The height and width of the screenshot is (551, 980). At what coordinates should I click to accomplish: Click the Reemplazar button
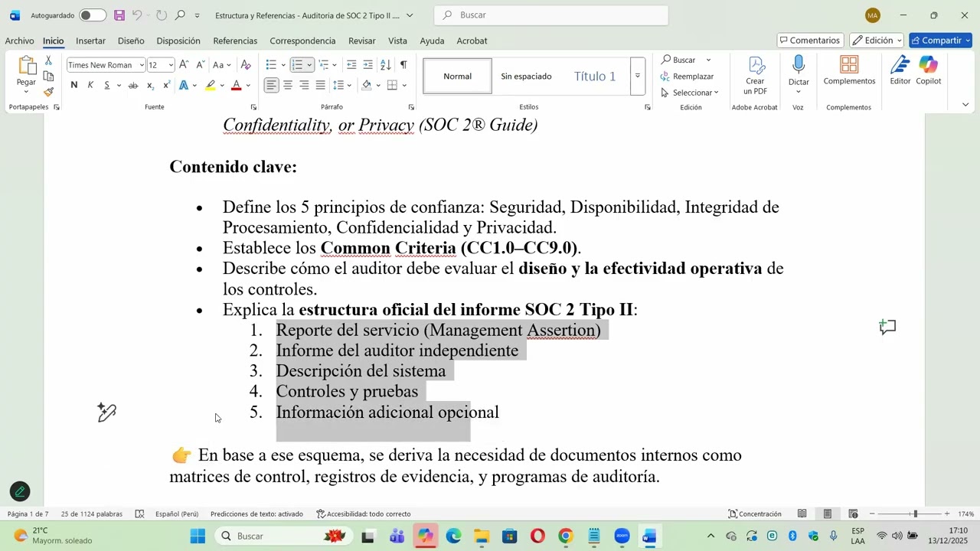(x=687, y=77)
